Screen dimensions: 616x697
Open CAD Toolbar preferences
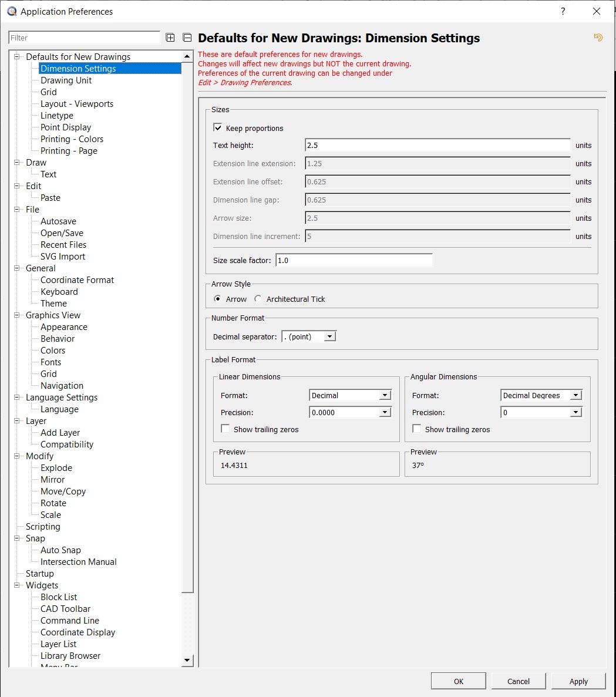click(x=65, y=609)
